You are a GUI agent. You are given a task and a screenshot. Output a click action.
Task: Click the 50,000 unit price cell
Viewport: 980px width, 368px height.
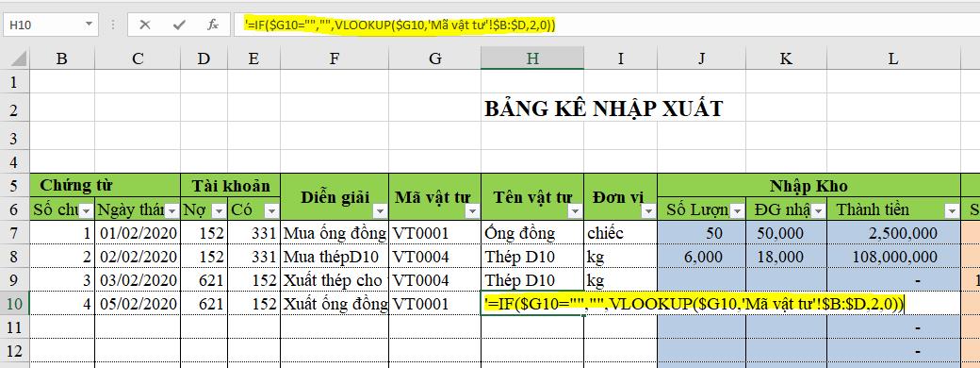tap(786, 233)
